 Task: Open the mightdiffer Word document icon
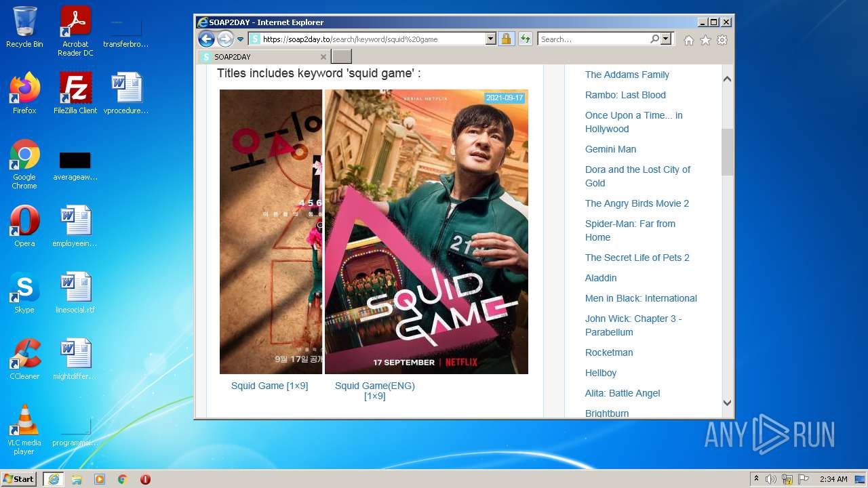tap(75, 359)
